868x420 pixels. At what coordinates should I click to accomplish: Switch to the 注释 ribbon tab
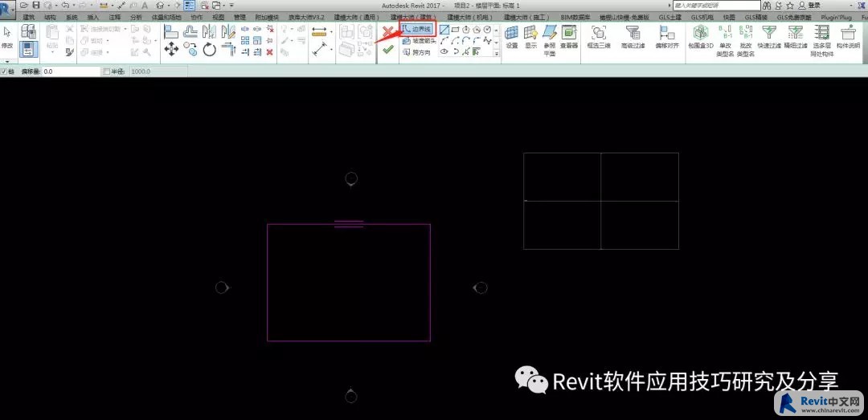point(115,17)
